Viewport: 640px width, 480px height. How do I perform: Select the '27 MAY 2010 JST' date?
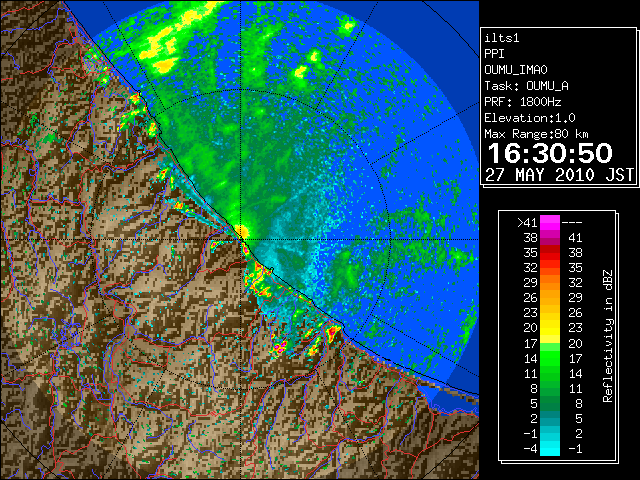(x=560, y=175)
